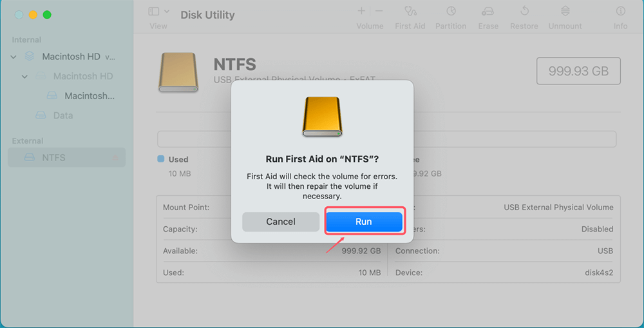Collapse the Macintosh HD volumes group
Viewport: 644px width, 328px height.
pos(14,57)
